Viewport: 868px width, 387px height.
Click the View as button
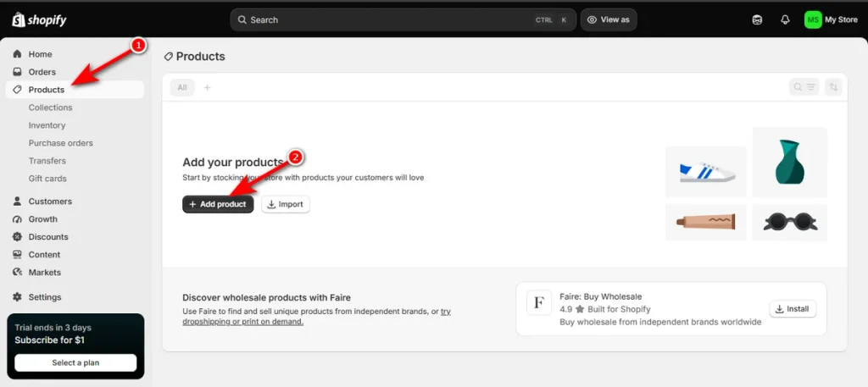point(609,20)
